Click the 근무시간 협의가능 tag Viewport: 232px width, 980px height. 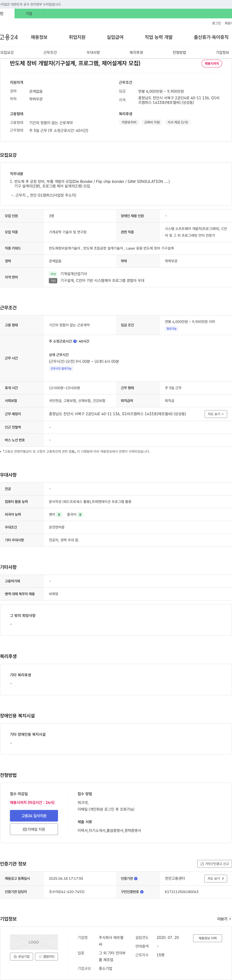point(61,369)
